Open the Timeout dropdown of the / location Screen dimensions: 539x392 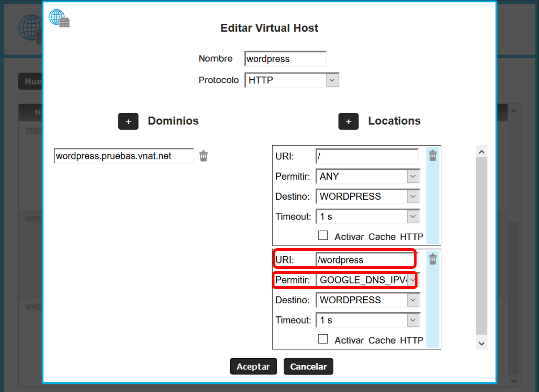[368, 216]
